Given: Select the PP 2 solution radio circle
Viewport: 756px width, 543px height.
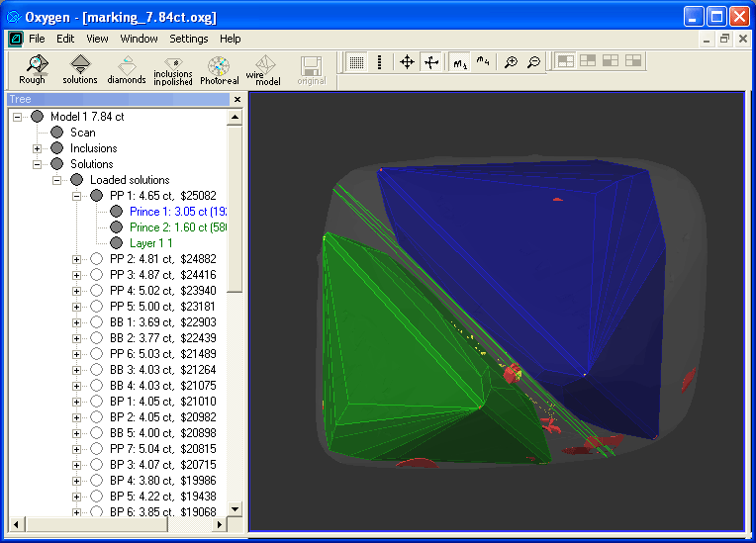Looking at the screenshot, I should pyautogui.click(x=96, y=259).
